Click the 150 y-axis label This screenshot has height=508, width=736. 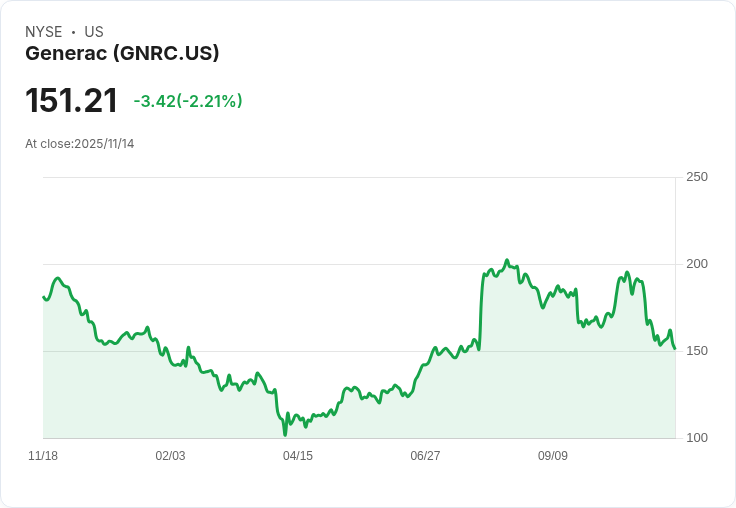pos(697,351)
